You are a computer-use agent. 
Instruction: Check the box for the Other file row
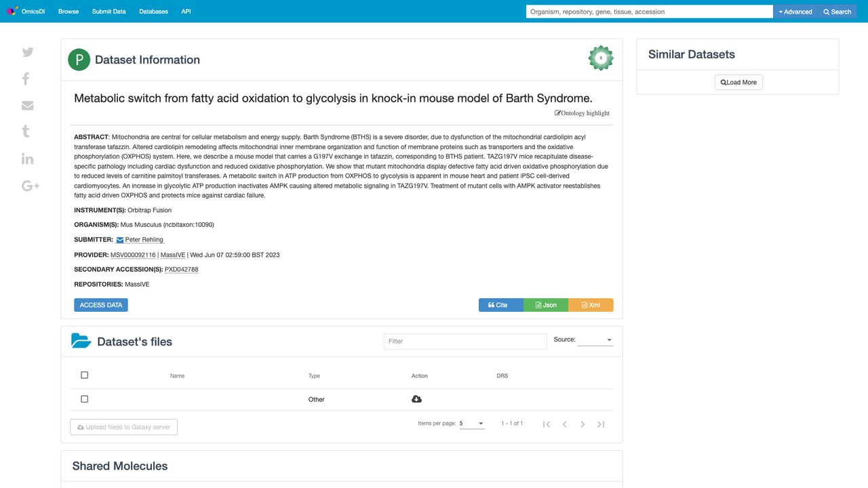[x=85, y=399]
